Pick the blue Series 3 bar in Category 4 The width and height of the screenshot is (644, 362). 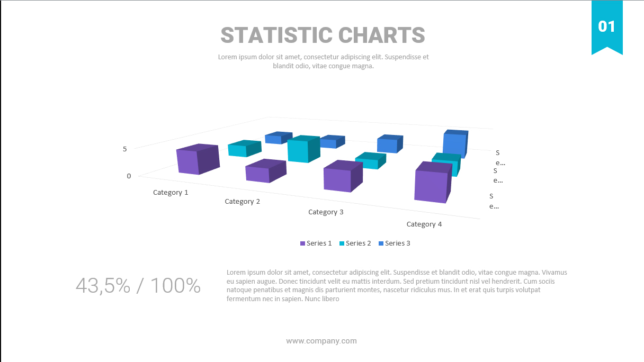pos(455,144)
